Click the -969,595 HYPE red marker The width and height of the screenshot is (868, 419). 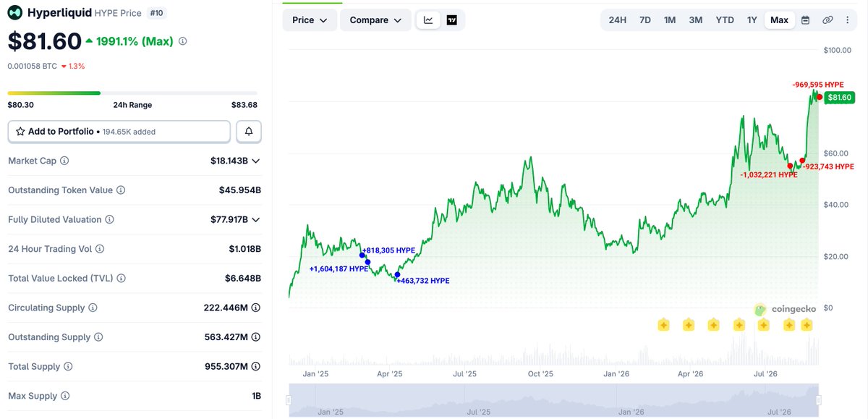819,97
